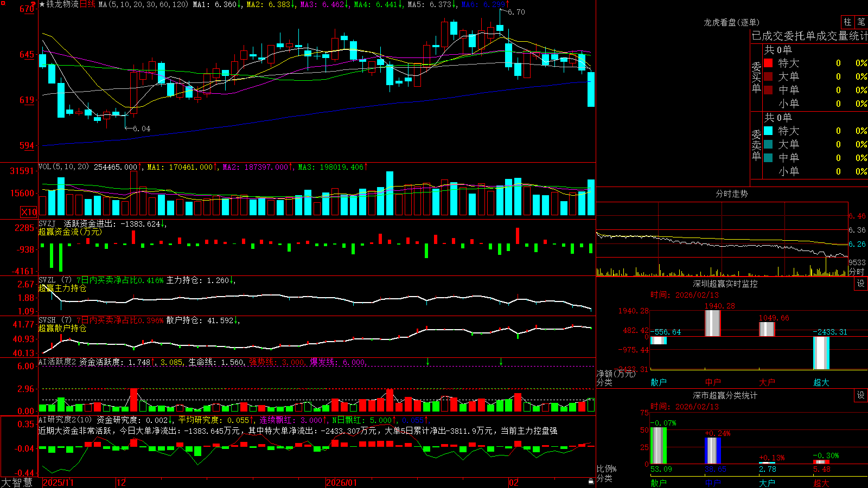
Task: Click the 已成交委托单成交量统计 header
Action: [x=809, y=36]
